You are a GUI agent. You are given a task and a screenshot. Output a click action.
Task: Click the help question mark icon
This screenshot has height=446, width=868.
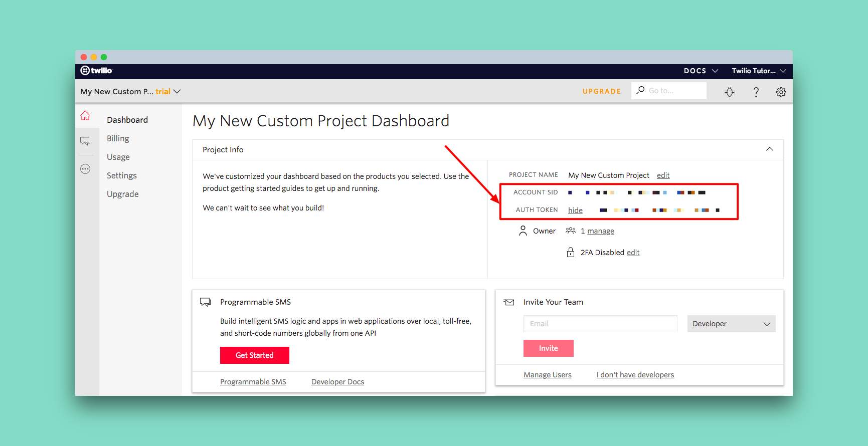click(x=756, y=92)
